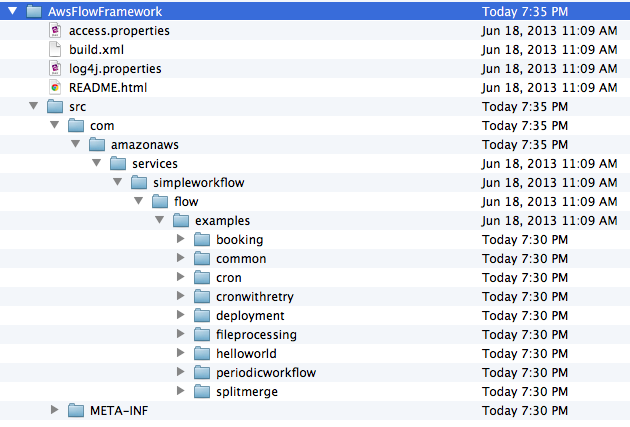Click the build.xml modified date
Image resolution: width=630 pixels, height=427 pixels.
549,49
